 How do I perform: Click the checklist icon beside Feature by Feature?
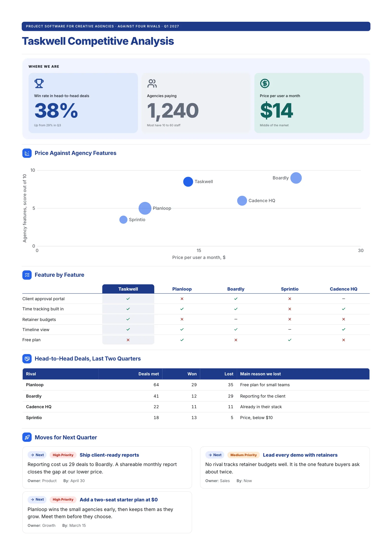[27, 275]
